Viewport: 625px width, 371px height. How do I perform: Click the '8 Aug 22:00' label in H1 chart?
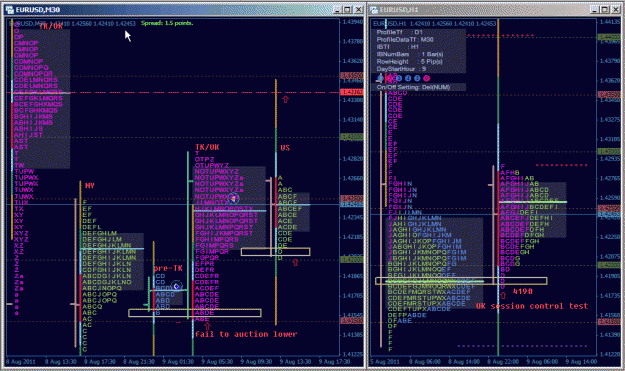(x=502, y=362)
